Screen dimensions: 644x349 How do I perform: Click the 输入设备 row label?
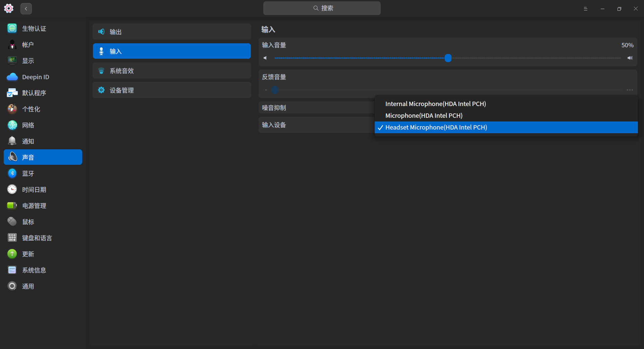(x=274, y=125)
